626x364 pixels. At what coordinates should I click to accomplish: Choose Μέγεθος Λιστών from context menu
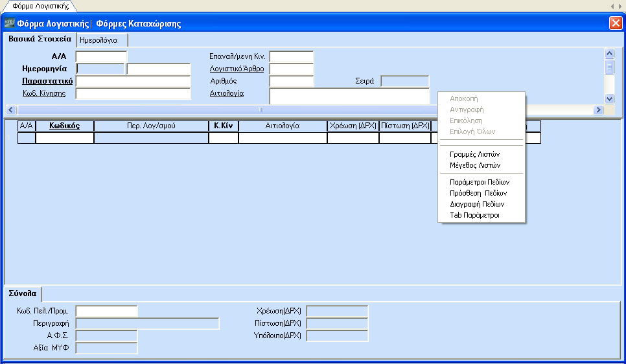475,165
